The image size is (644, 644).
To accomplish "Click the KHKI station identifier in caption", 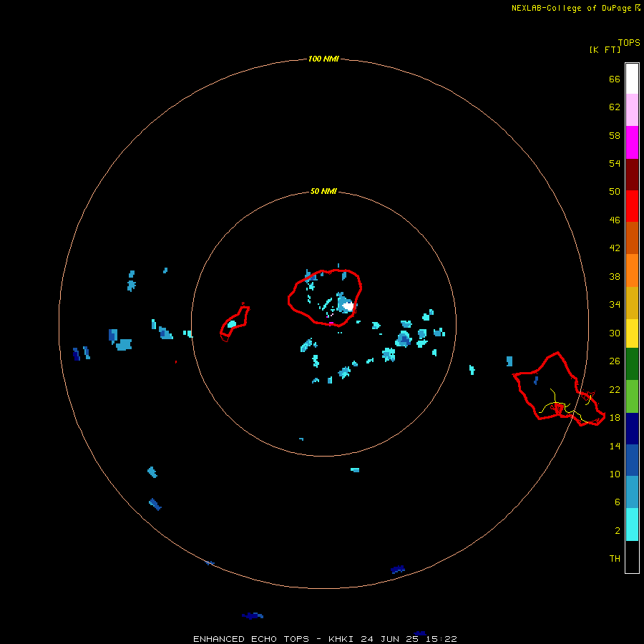I will point(341,639).
